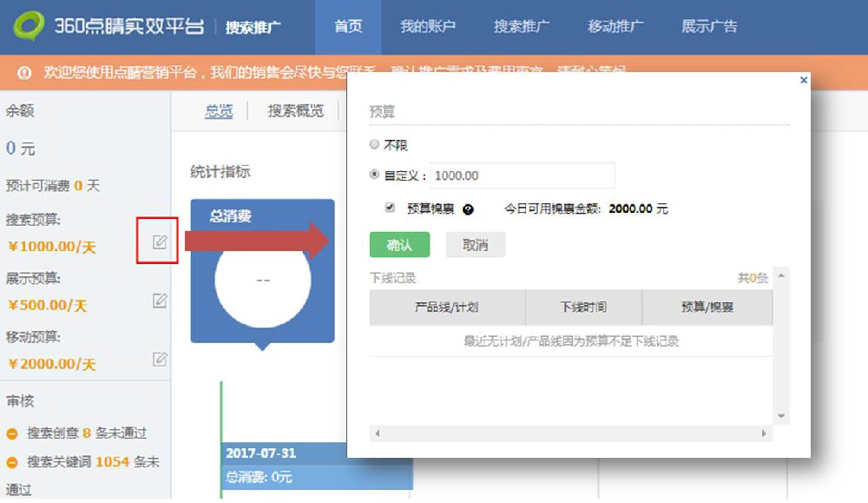The image size is (868, 503).
Task: Select the 自定义 radio option
Action: coord(373,174)
